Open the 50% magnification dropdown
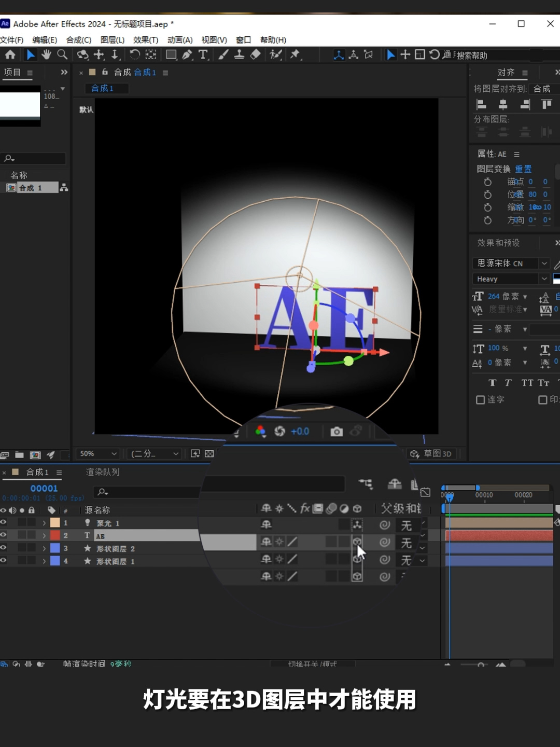 tap(98, 454)
